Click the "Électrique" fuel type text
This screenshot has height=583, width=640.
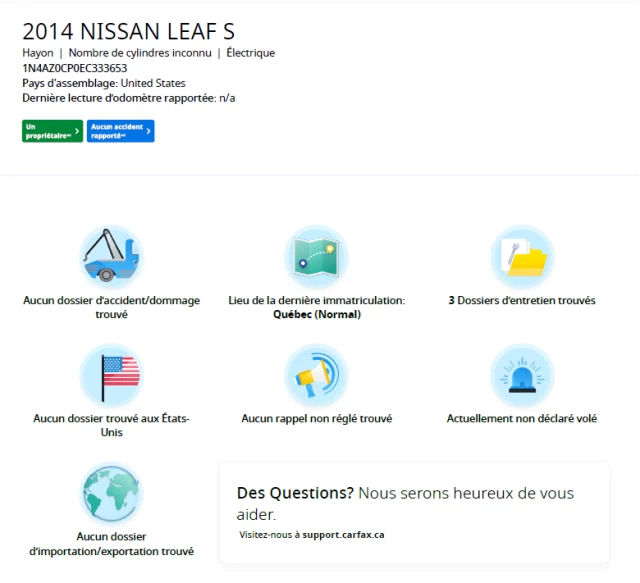[251, 53]
